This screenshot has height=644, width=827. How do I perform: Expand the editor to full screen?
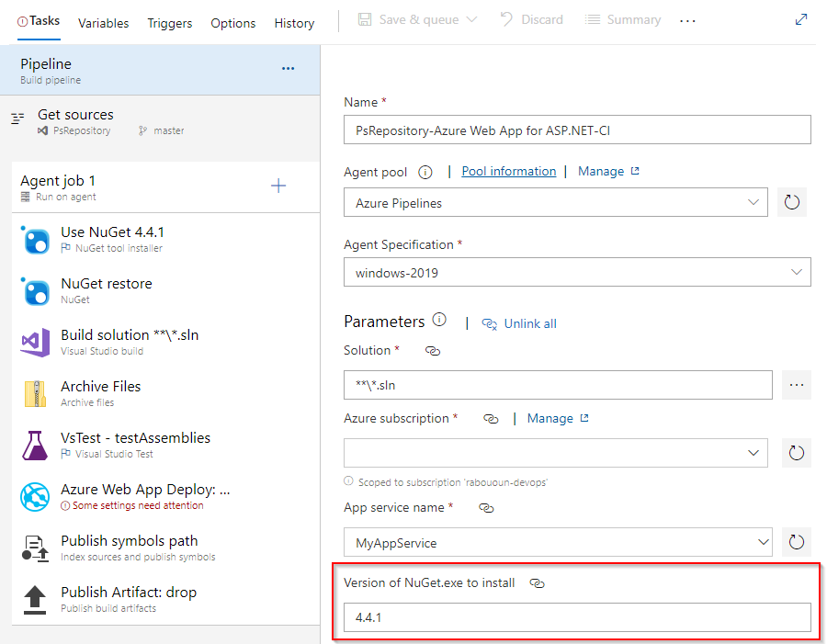click(801, 20)
